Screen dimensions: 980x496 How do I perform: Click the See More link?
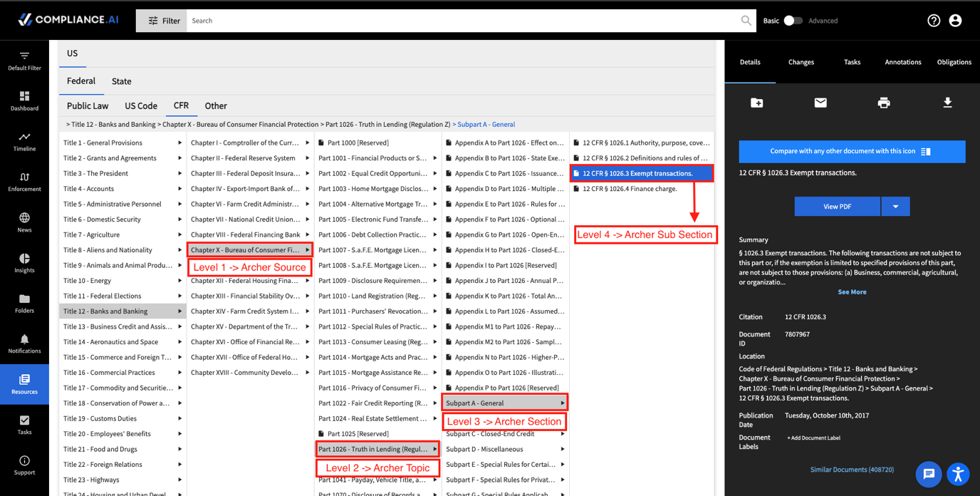point(852,292)
